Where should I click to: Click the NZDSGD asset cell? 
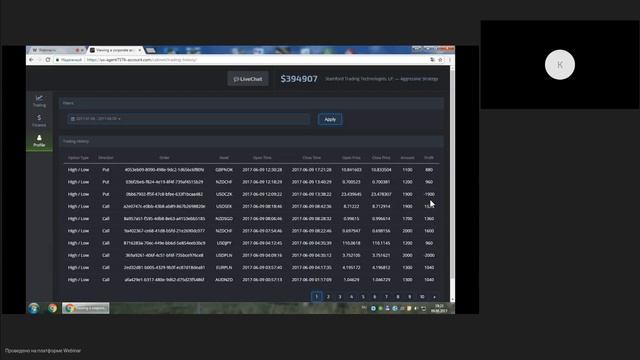pyautogui.click(x=224, y=219)
